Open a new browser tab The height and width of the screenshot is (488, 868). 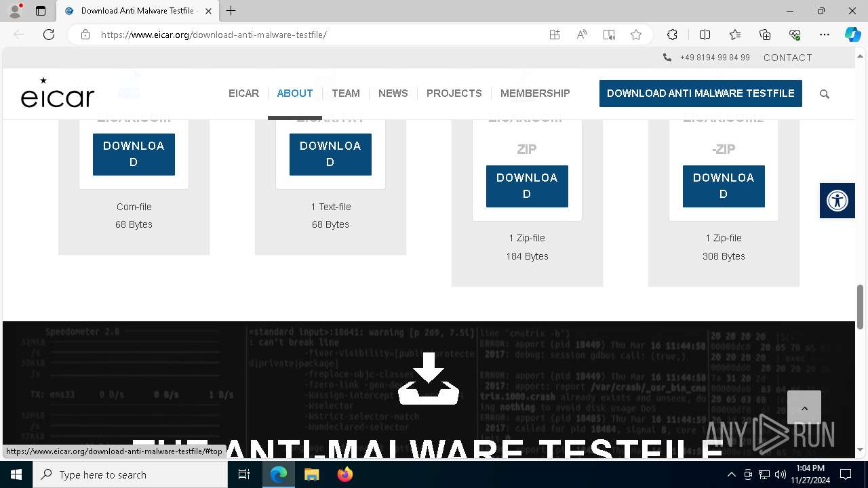[x=231, y=11]
